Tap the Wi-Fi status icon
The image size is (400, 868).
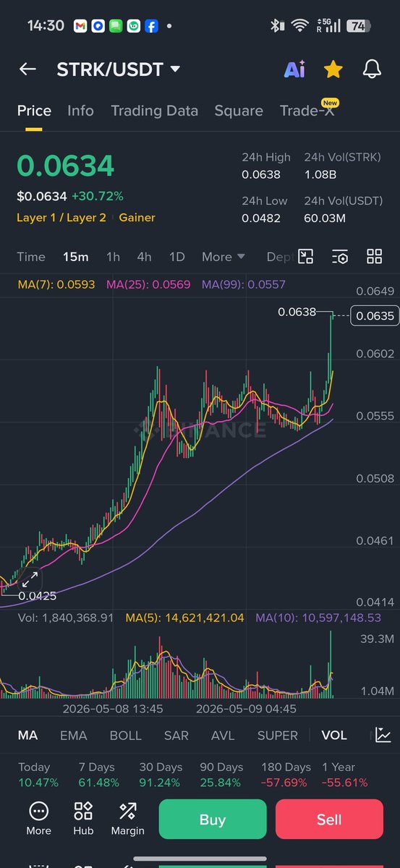[300, 26]
